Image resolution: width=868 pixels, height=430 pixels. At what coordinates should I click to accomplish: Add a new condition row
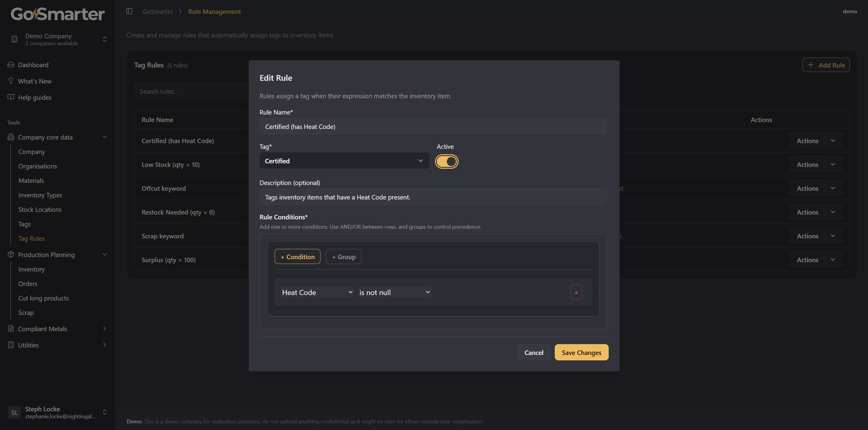coord(297,257)
